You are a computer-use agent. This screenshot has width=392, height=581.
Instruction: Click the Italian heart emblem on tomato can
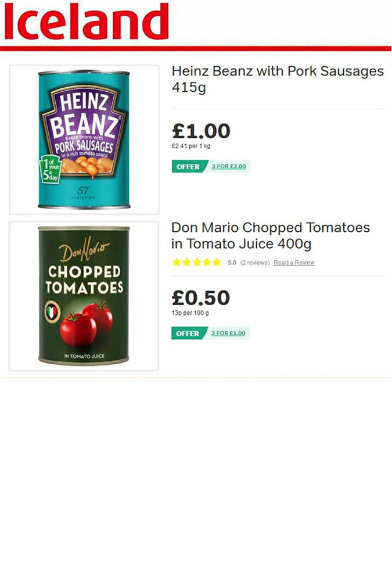(52, 311)
